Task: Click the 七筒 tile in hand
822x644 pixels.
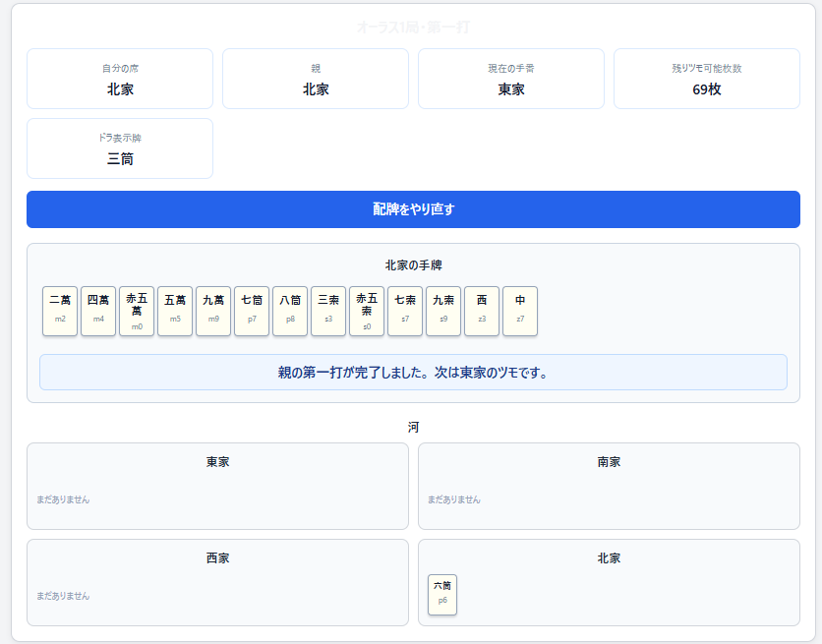Action: (252, 311)
